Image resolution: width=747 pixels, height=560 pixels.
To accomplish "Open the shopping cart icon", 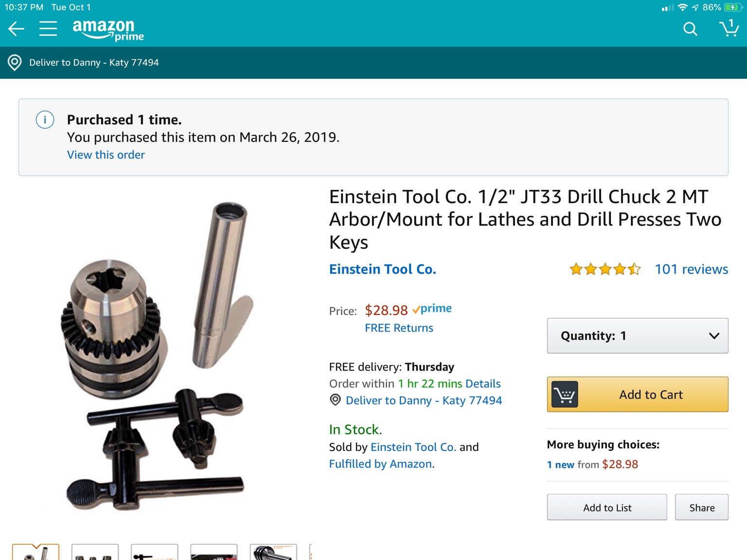I will pyautogui.click(x=729, y=28).
